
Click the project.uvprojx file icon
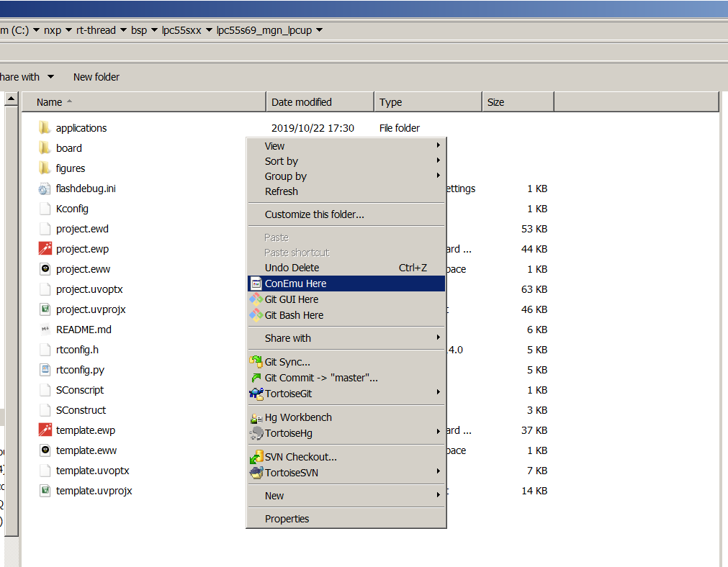point(45,309)
